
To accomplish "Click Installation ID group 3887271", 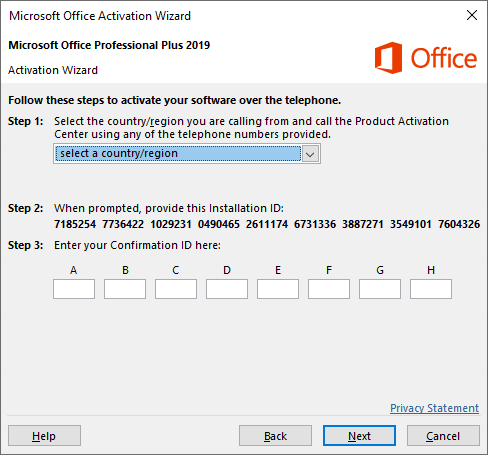I will coord(363,224).
